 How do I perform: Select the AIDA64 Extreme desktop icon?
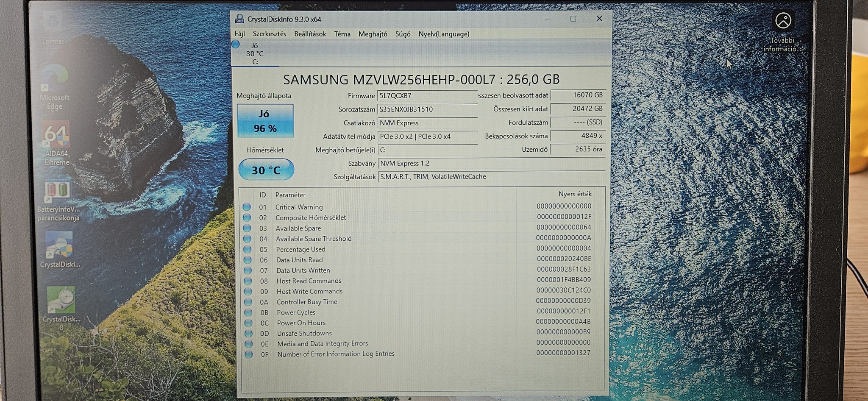pyautogui.click(x=56, y=143)
